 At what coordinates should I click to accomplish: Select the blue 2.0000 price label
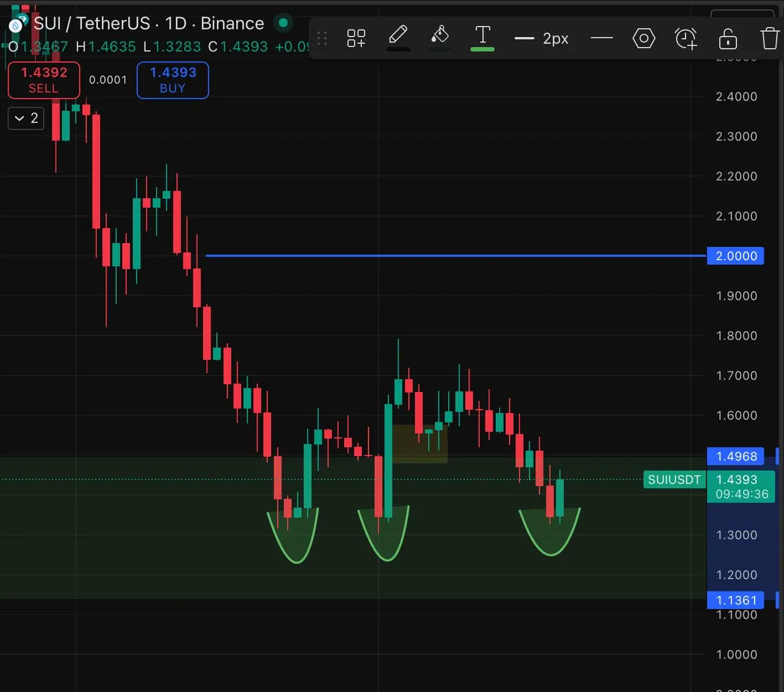coord(736,256)
